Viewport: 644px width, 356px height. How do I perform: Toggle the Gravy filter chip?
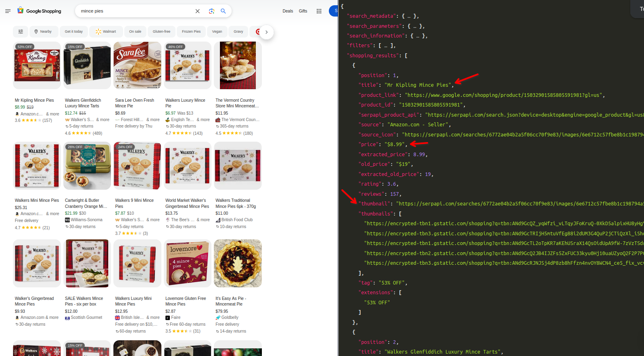tap(238, 31)
